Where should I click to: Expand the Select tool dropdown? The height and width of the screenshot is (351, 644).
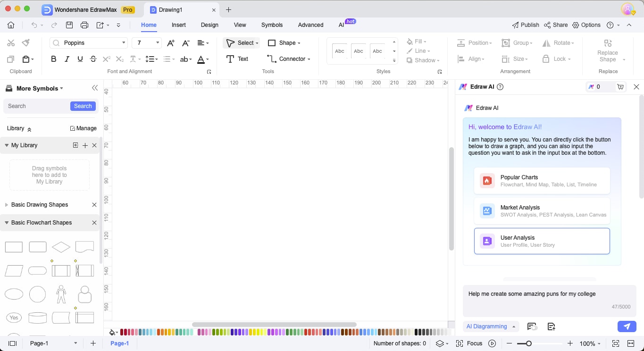tap(257, 43)
